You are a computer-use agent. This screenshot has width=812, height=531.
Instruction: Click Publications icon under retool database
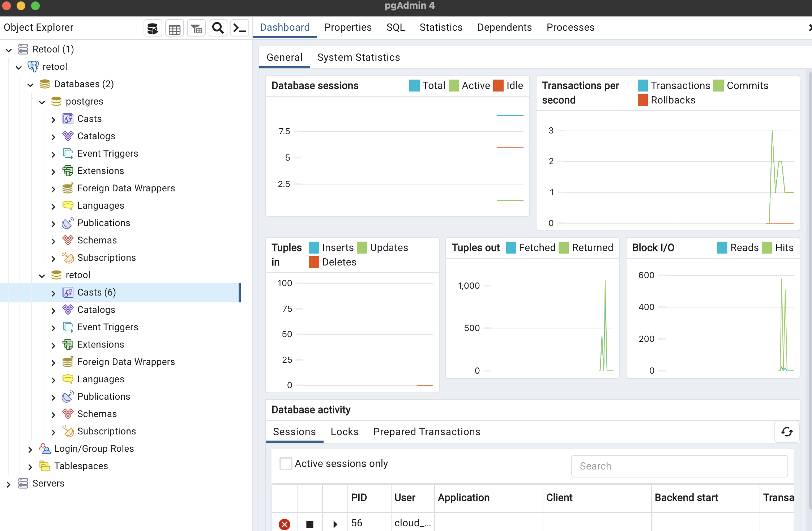tap(68, 396)
